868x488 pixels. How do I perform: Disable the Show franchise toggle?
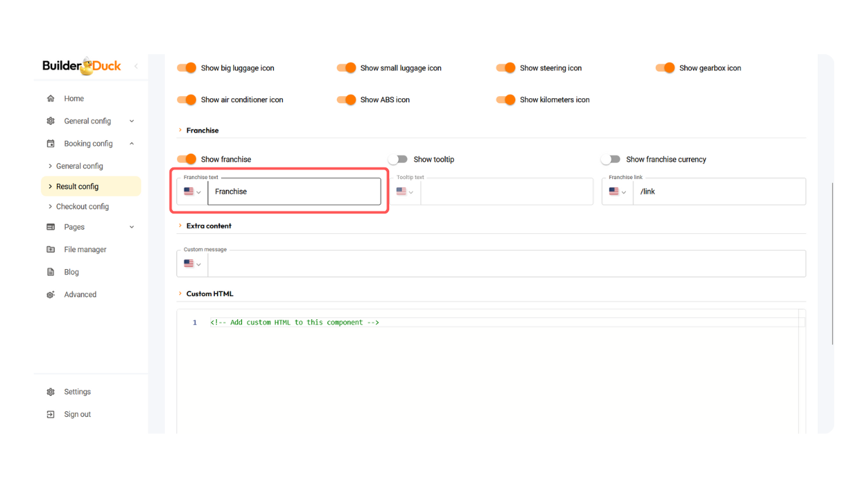tap(186, 159)
